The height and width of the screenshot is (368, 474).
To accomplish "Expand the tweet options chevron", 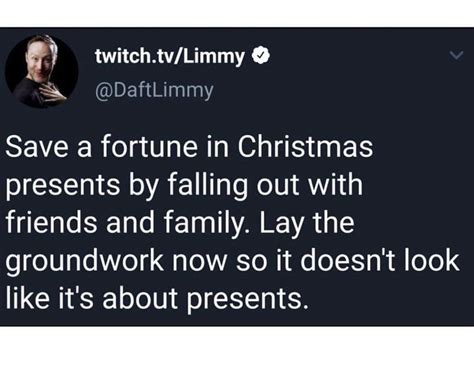I will [x=455, y=55].
